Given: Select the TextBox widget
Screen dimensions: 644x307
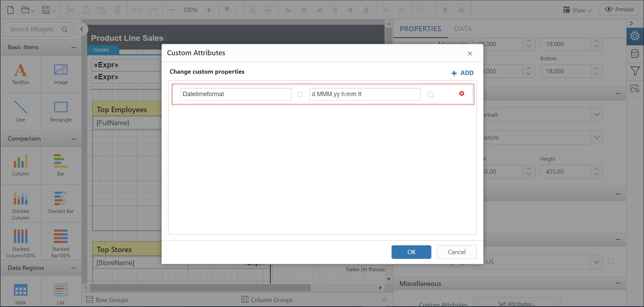Looking at the screenshot, I should [x=20, y=74].
